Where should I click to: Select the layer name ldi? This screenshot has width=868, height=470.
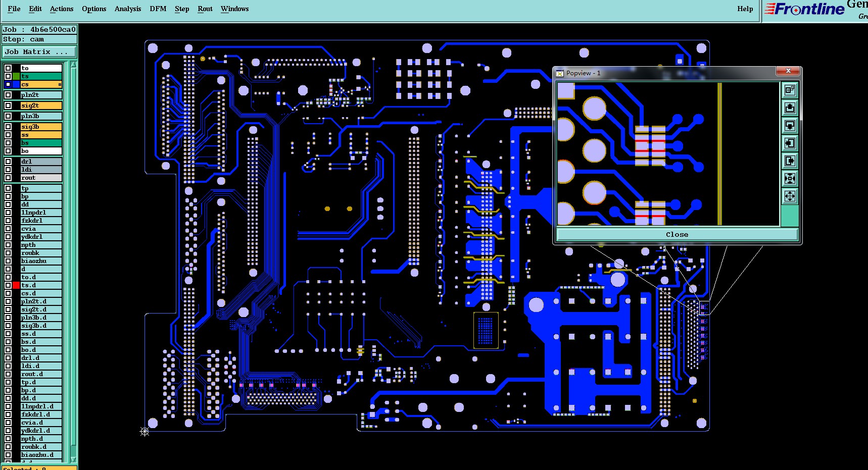pos(41,170)
